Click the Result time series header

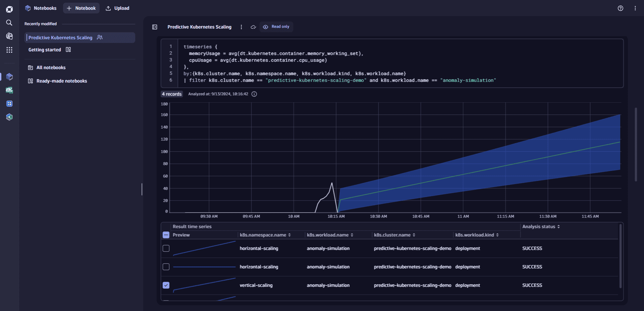click(x=192, y=226)
